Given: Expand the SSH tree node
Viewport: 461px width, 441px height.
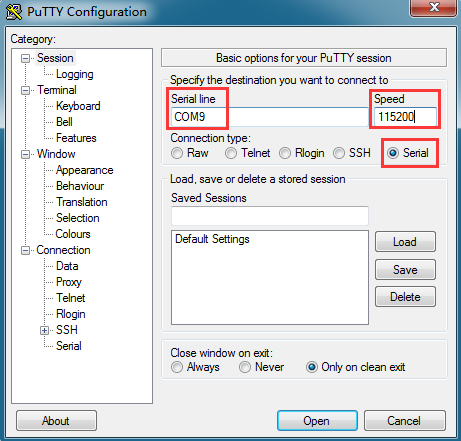Looking at the screenshot, I should [x=44, y=330].
